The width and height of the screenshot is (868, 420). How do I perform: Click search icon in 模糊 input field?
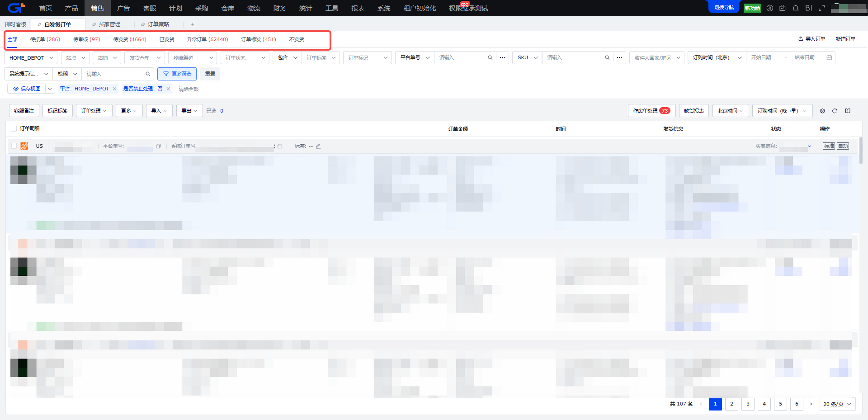[x=148, y=74]
